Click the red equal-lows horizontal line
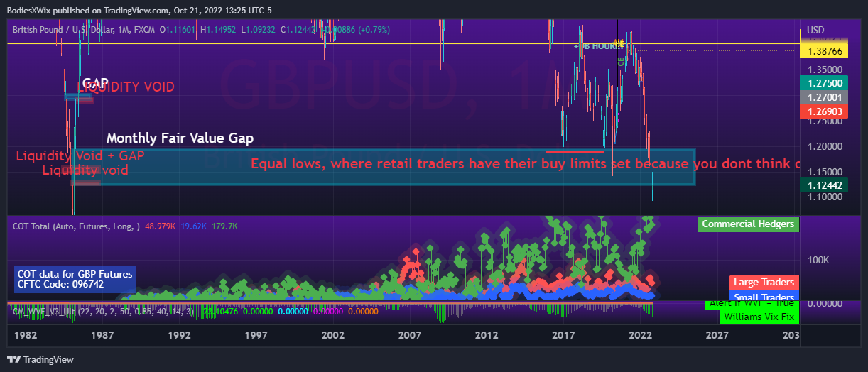The width and height of the screenshot is (868, 372). [575, 151]
